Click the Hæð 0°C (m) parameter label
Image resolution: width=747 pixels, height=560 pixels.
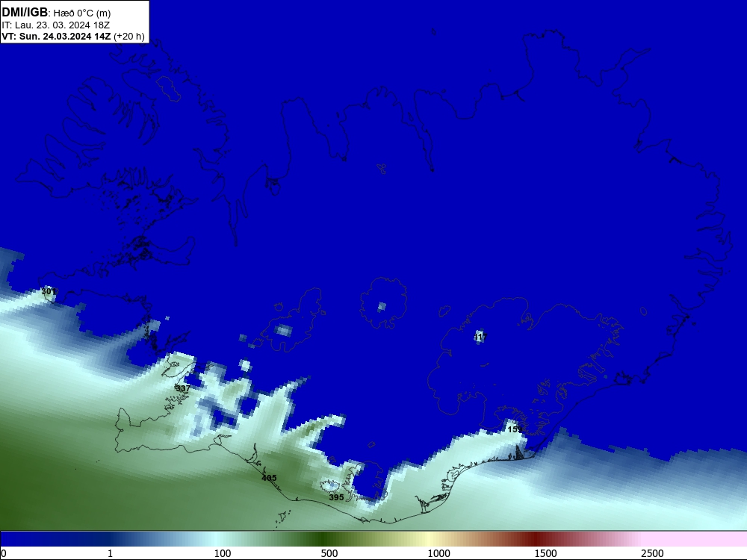point(82,13)
